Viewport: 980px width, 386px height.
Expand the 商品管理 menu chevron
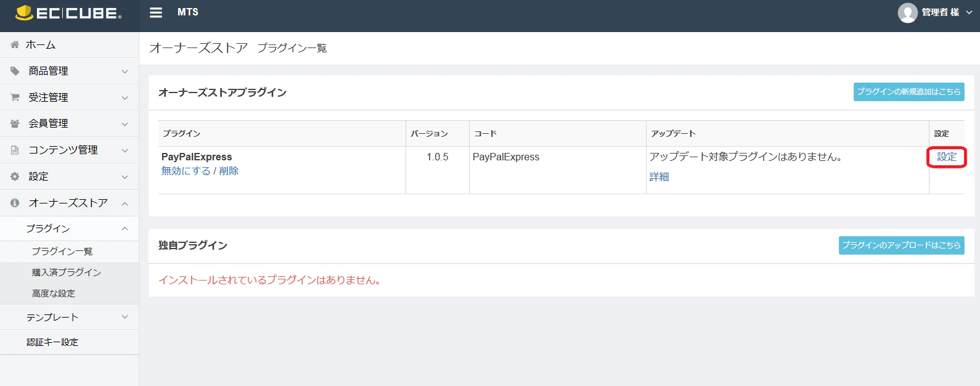click(125, 72)
